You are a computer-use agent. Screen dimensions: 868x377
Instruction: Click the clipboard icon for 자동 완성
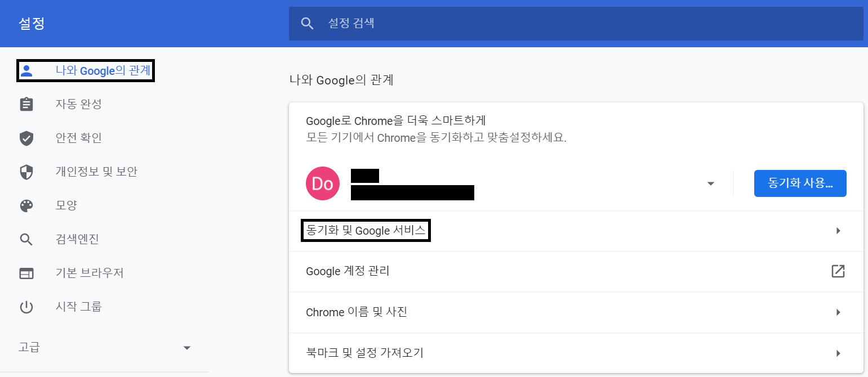pos(26,105)
